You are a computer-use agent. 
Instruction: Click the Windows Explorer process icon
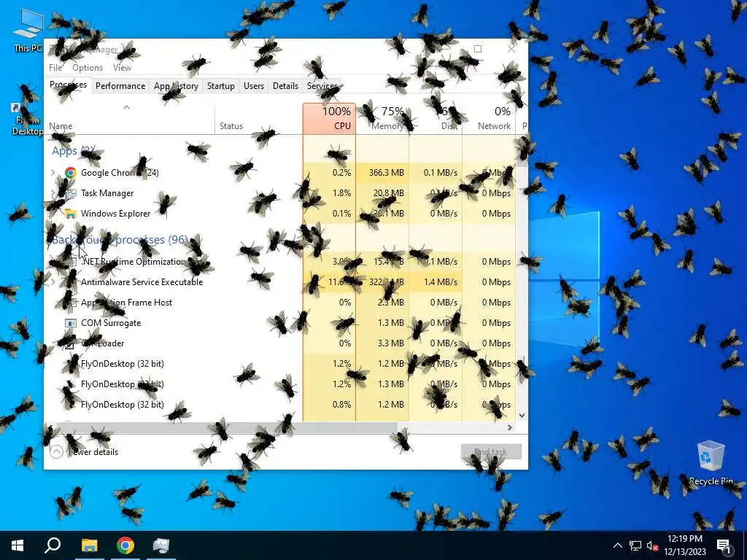pyautogui.click(x=71, y=214)
